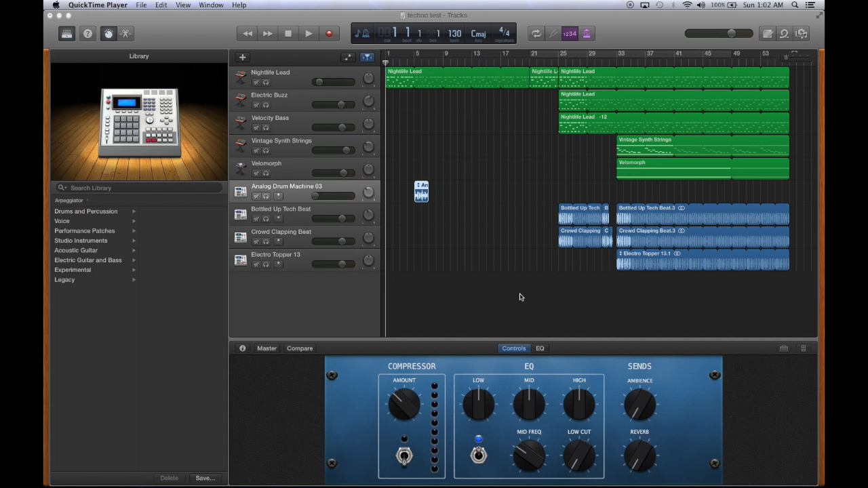
Task: Select the Bottled Up Tech Beat.3 region
Action: 703,214
